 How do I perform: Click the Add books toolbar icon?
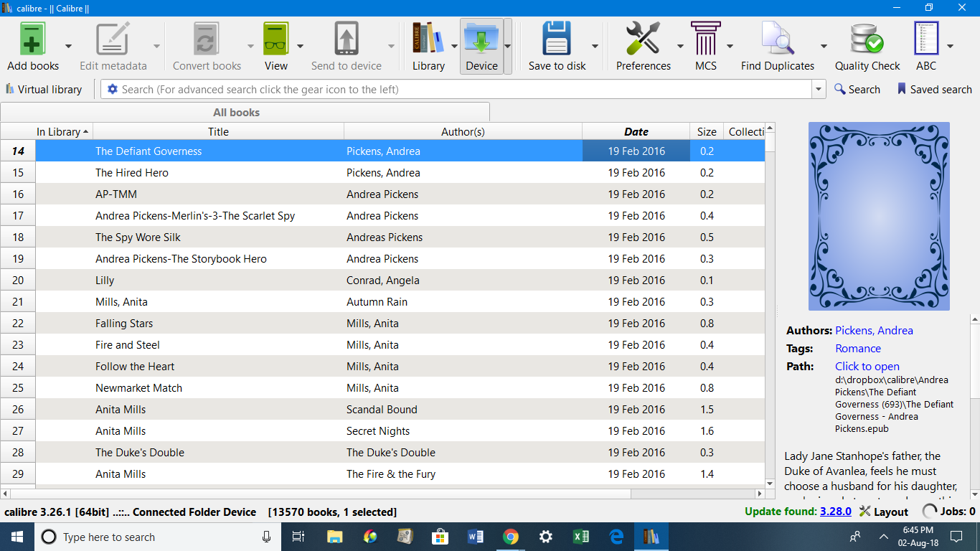[x=32, y=38]
